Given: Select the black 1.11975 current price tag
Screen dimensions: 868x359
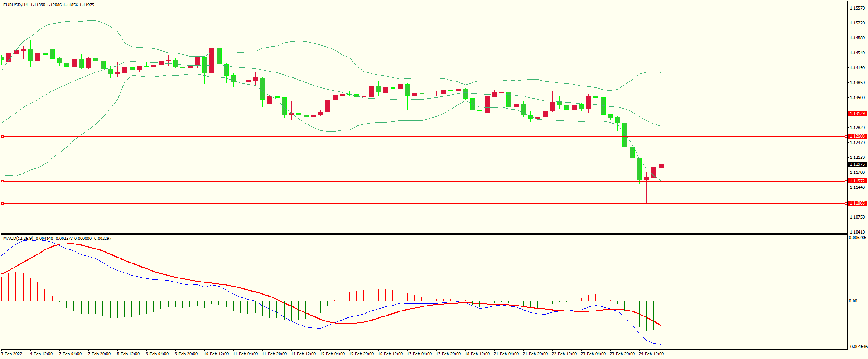Looking at the screenshot, I should [857, 164].
